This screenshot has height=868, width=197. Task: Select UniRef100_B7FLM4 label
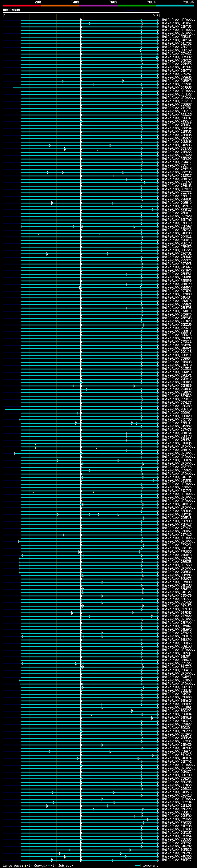click(x=176, y=423)
